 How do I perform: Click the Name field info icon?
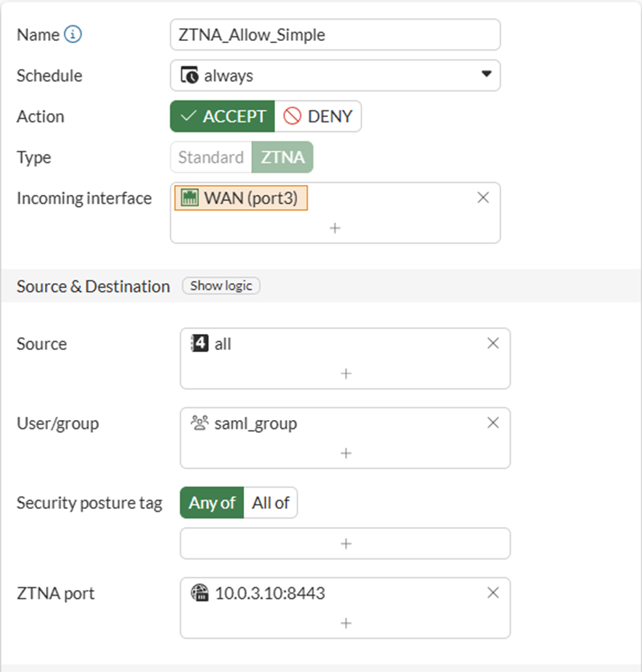73,35
